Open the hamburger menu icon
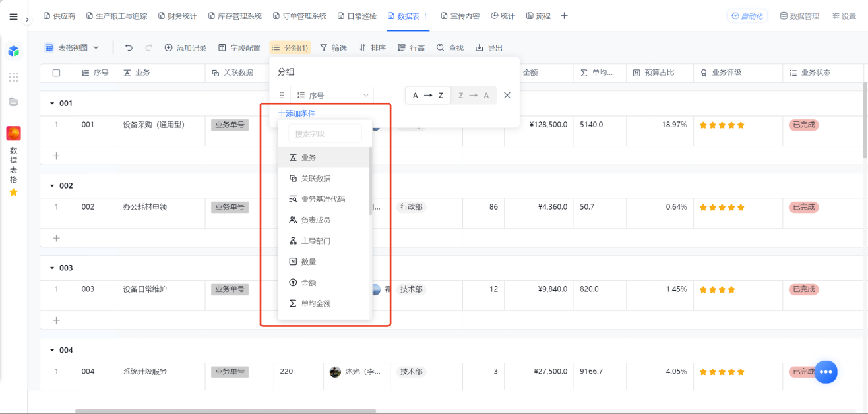Screen dimensions: 868x414 (14, 16)
